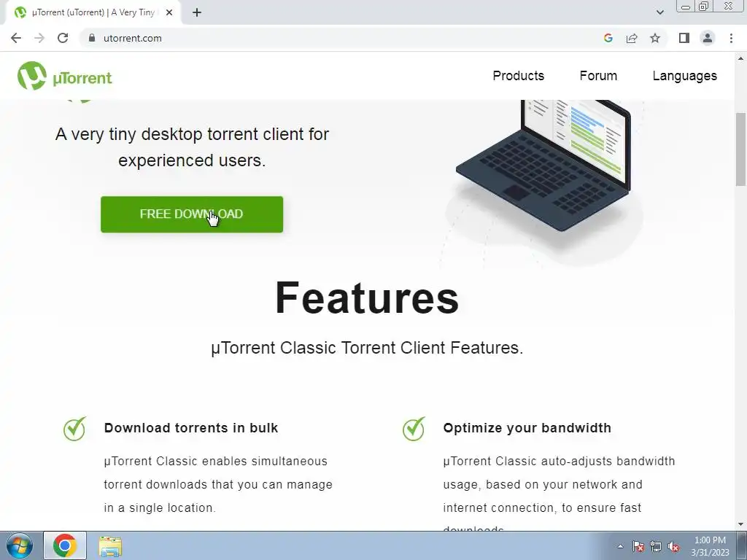Click the µTorrent logo in header
The image size is (747, 560).
pyautogui.click(x=65, y=76)
